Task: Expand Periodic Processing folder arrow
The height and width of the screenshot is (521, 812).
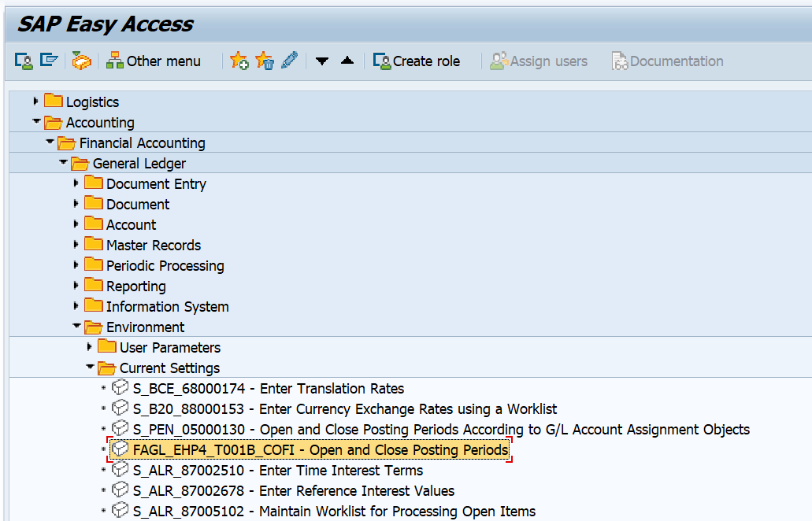Action: (76, 265)
